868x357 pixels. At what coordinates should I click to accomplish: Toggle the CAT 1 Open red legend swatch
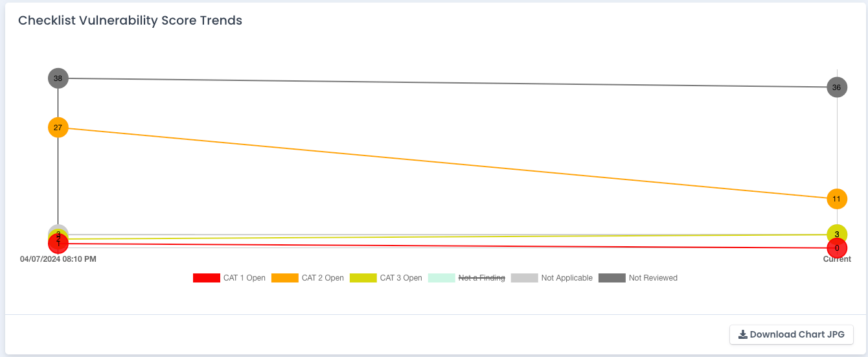pos(207,278)
